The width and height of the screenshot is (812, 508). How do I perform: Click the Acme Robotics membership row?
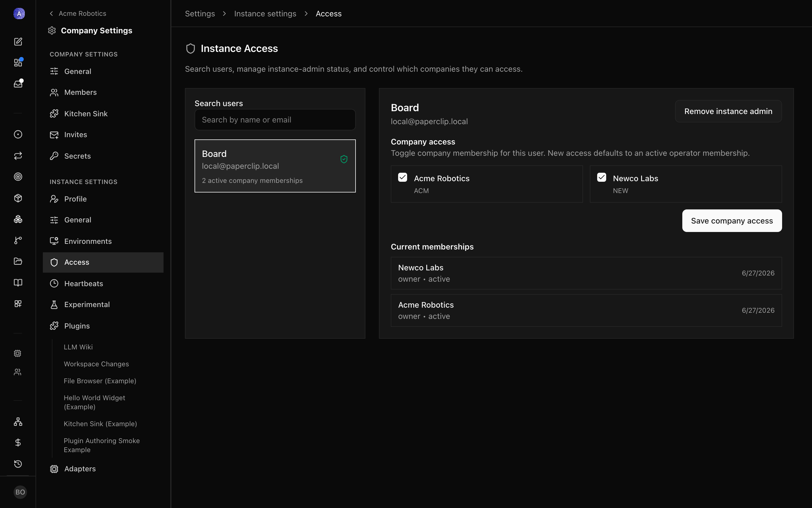[x=586, y=310]
